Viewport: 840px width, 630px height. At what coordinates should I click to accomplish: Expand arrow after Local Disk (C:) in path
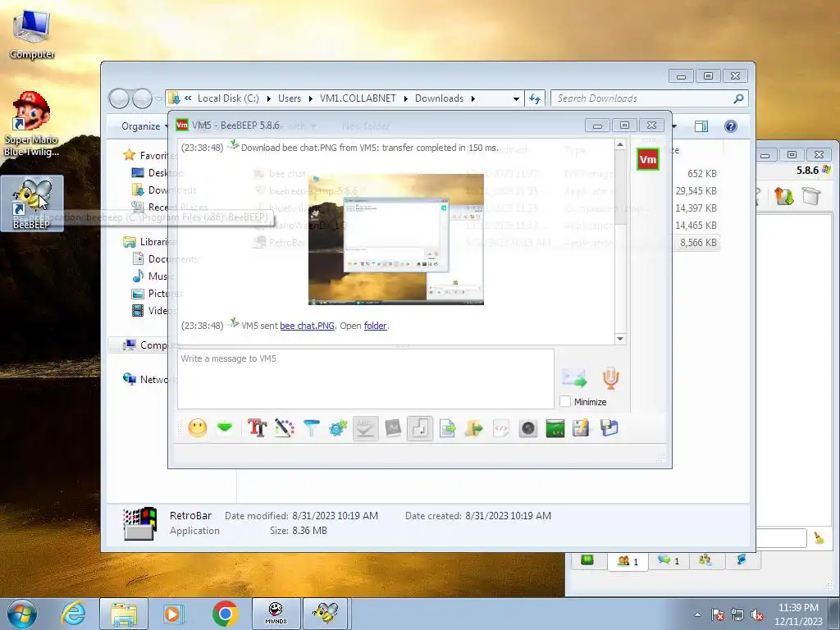[268, 98]
